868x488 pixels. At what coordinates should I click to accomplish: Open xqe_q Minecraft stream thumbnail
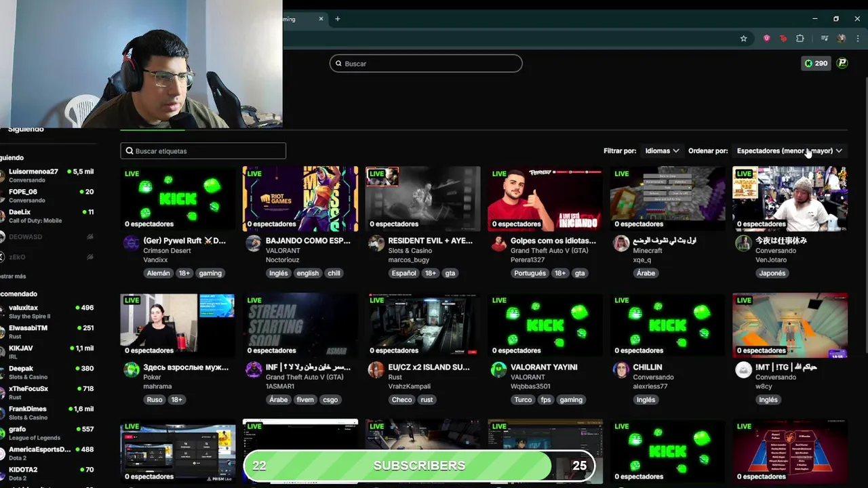668,198
